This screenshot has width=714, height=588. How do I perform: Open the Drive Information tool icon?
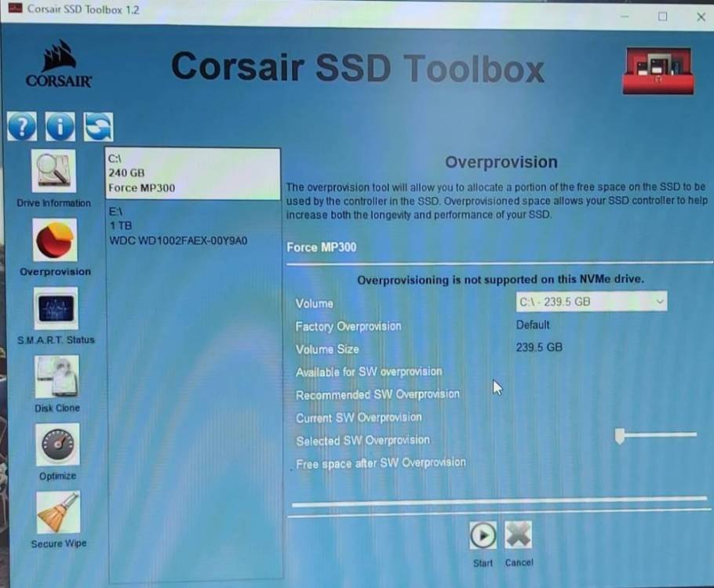pyautogui.click(x=53, y=171)
